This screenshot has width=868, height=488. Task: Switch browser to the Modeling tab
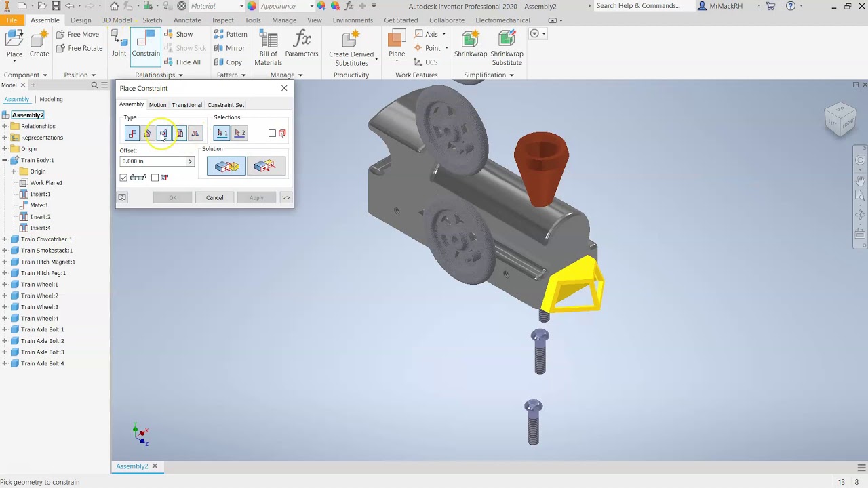point(51,99)
